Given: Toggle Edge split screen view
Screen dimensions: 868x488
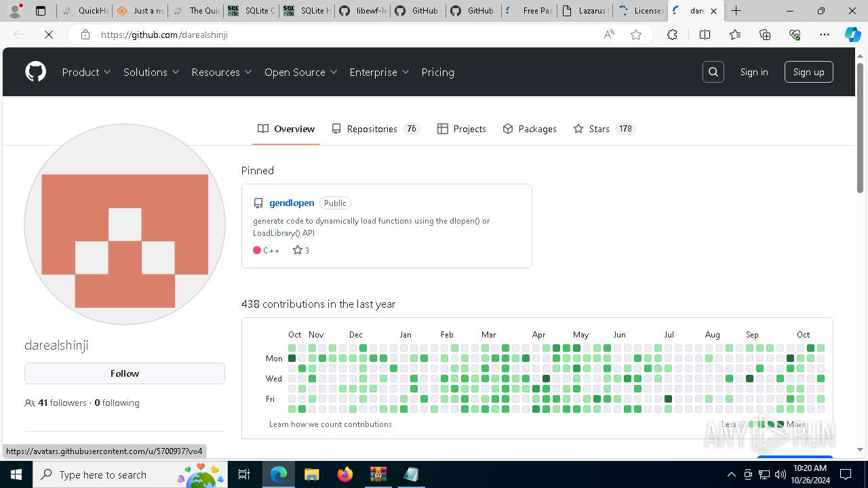Looking at the screenshot, I should pos(705,35).
